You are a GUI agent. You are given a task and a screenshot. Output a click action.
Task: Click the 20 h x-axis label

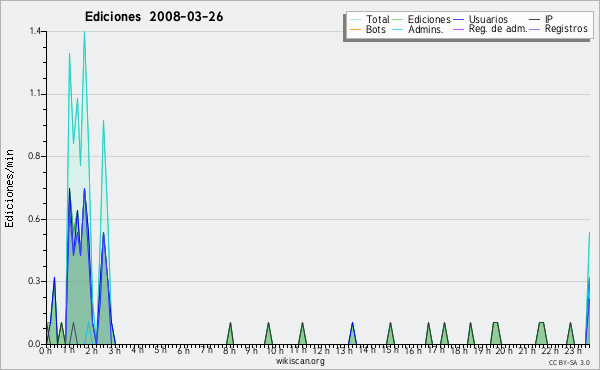(x=505, y=350)
